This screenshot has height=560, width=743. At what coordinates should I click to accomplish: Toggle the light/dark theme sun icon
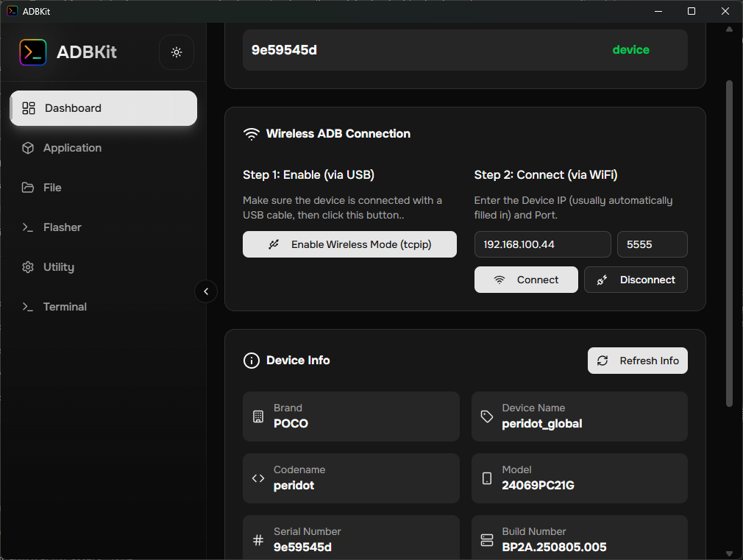pyautogui.click(x=177, y=52)
